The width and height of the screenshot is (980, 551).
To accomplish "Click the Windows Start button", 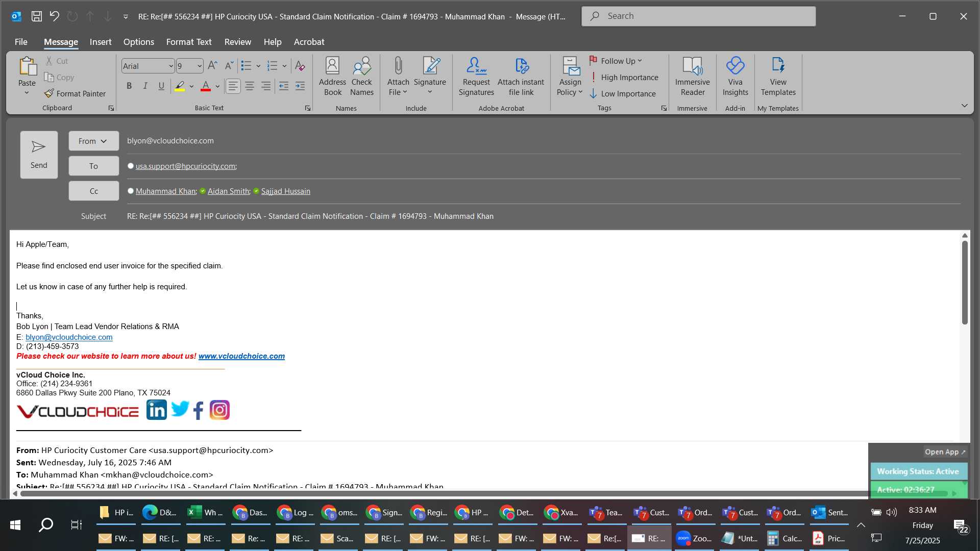I will pos(15,524).
